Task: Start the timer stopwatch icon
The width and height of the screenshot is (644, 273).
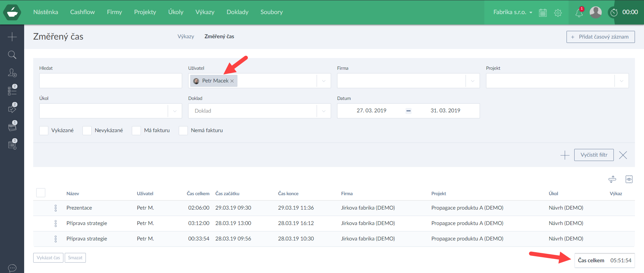Action: (x=614, y=12)
